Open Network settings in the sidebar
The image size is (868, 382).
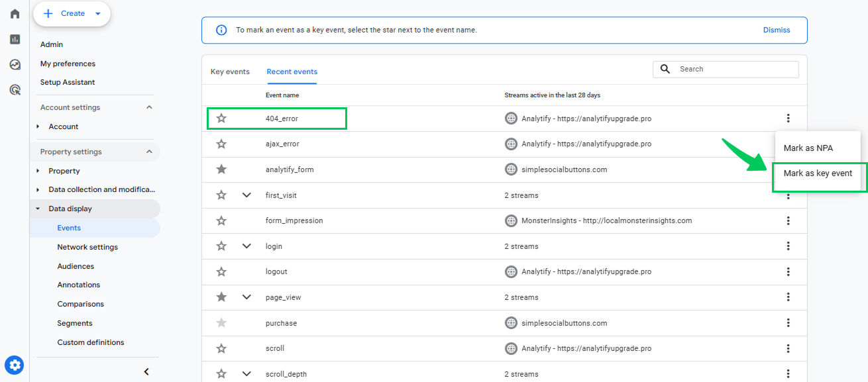[x=87, y=247]
